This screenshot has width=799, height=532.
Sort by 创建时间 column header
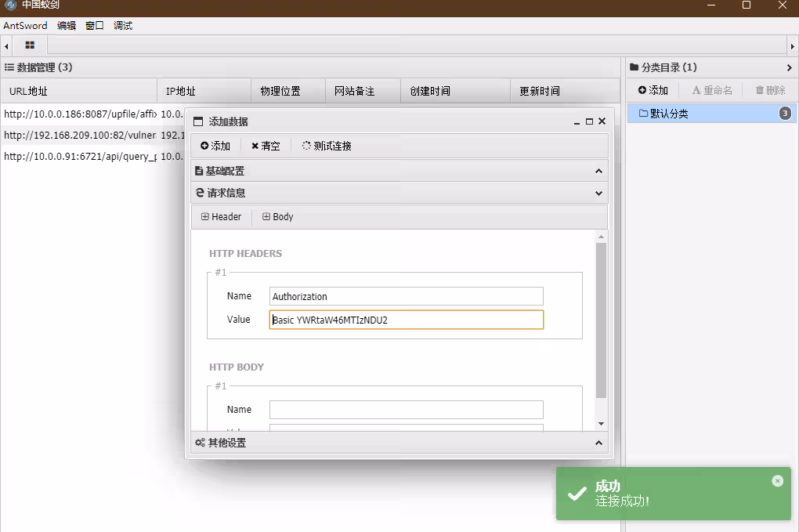click(x=430, y=91)
